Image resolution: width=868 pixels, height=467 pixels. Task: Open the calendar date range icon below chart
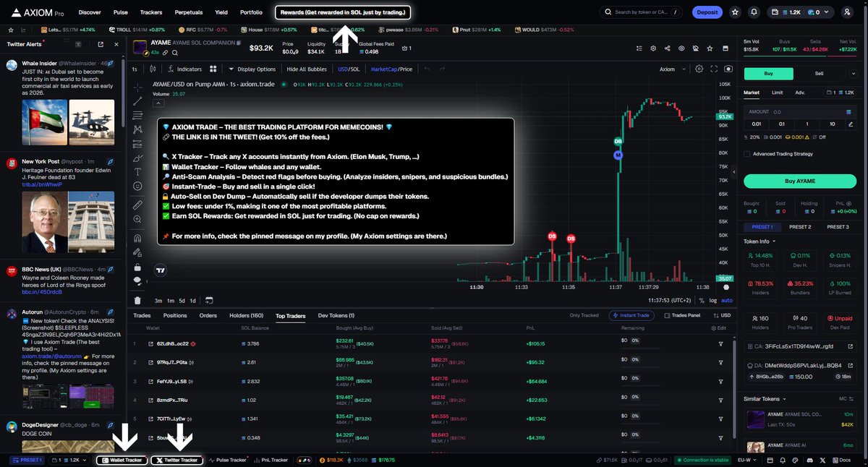click(209, 300)
